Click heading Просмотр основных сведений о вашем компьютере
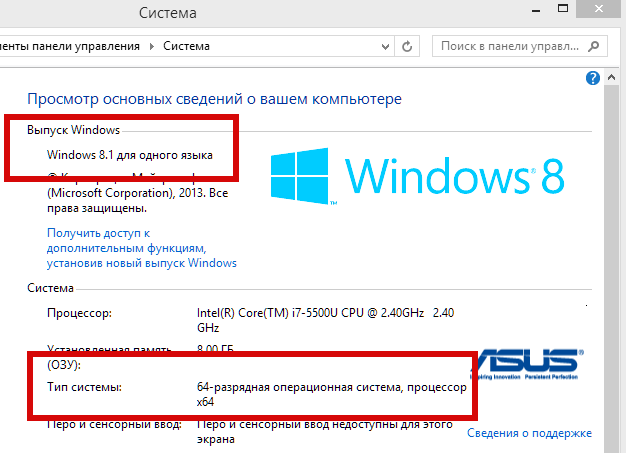Screen dimensions: 626x453 point(214,99)
